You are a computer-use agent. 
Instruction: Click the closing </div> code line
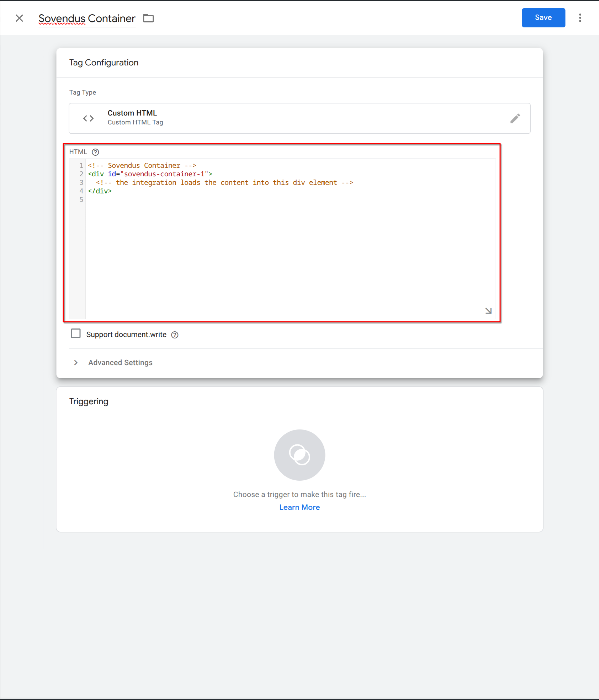pyautogui.click(x=100, y=191)
